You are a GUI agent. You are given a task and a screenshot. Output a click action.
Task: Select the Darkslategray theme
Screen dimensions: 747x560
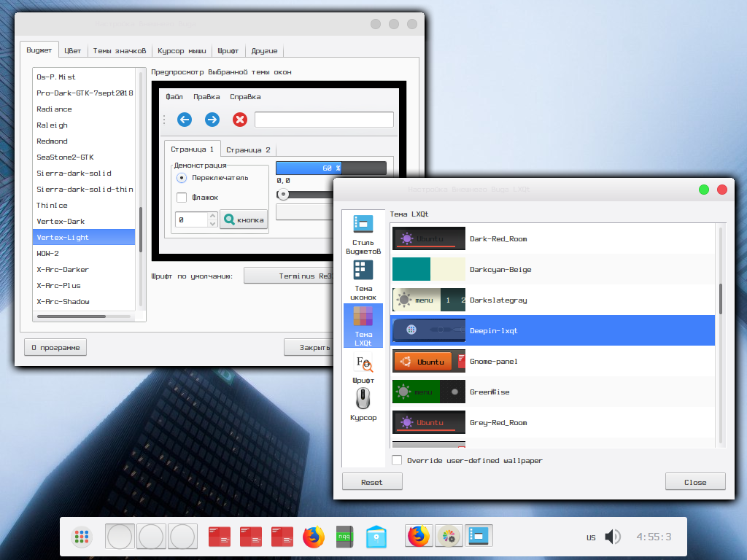pos(553,300)
